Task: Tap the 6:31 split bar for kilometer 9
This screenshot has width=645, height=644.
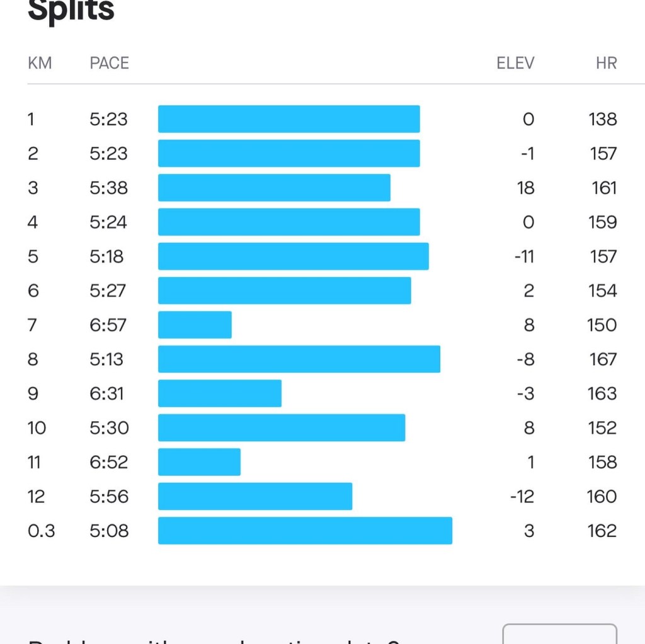Action: coord(219,393)
